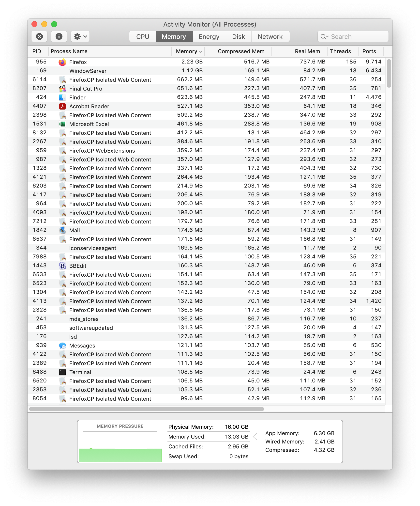The width and height of the screenshot is (420, 506).
Task: Click icon of FirefoxCP process PID 8054
Action: coord(63,399)
